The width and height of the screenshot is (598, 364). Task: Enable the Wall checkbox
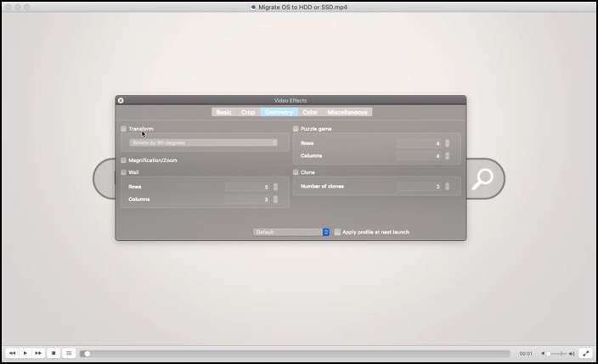pos(123,172)
